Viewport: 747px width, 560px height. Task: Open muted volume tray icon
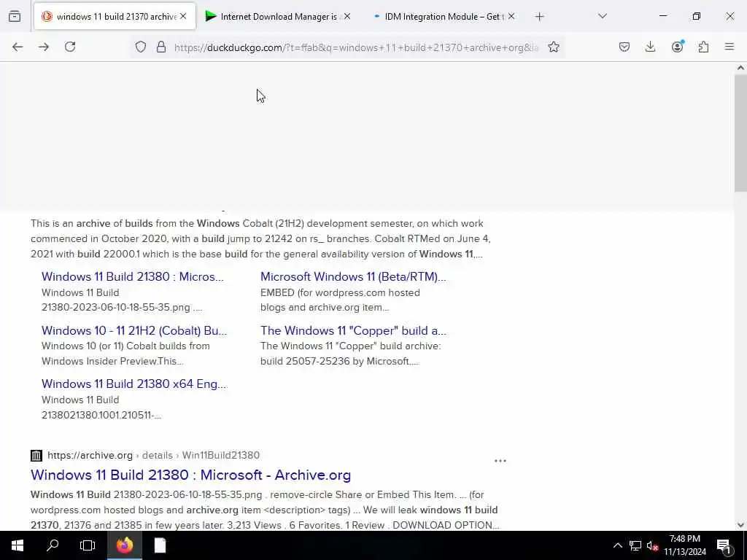tap(653, 545)
